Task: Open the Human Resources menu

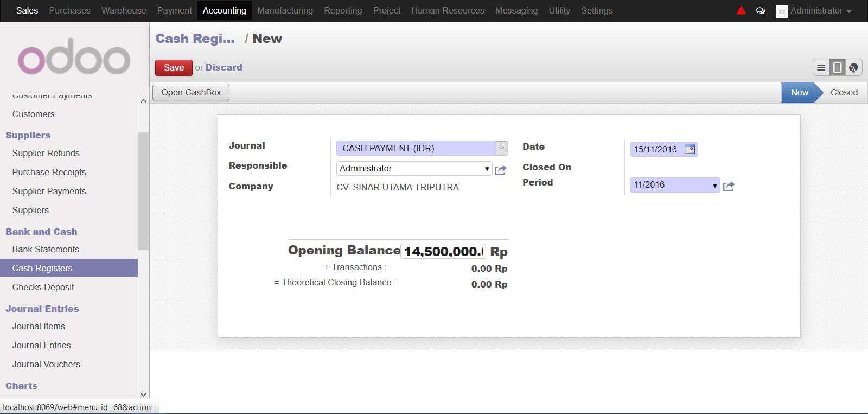Action: point(448,10)
